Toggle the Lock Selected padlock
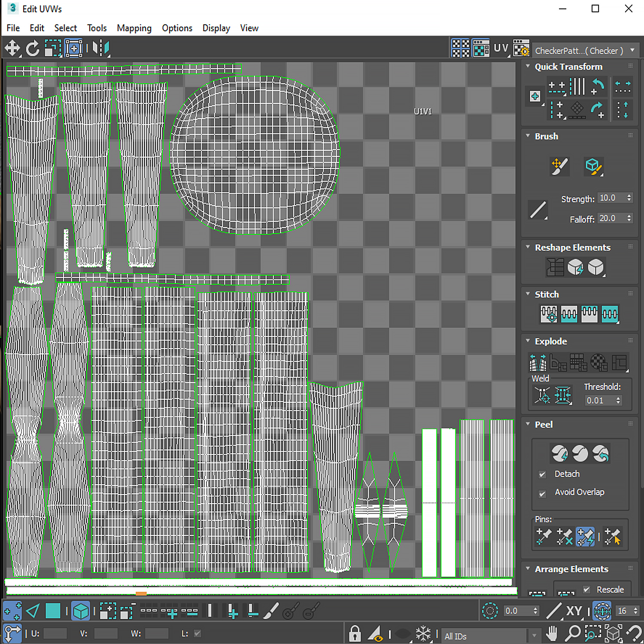Screen dimensions: 644x644 pos(355,634)
